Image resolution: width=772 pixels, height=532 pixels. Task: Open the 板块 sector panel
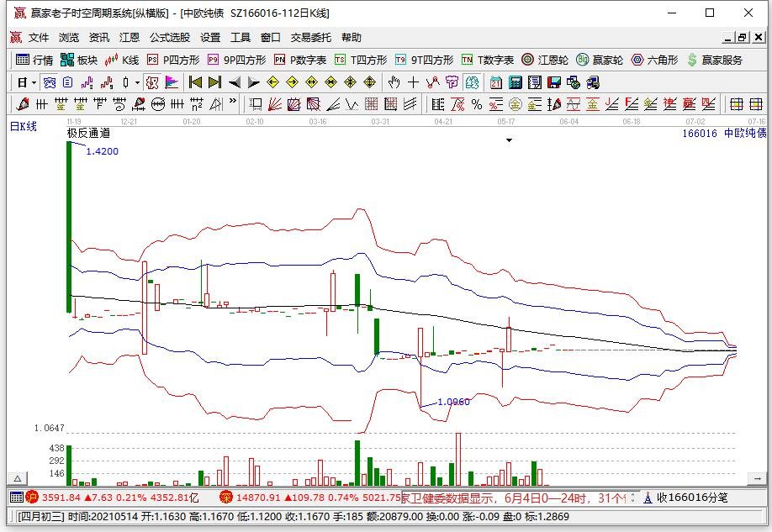pos(79,60)
